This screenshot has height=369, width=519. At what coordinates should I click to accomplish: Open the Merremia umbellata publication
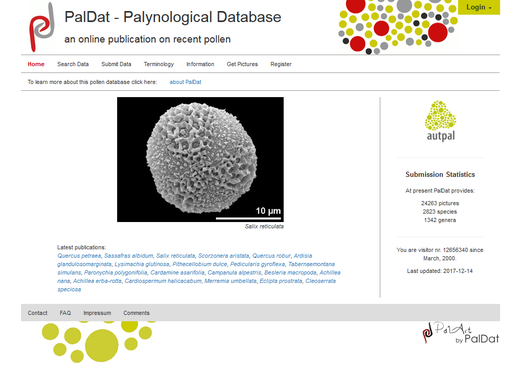(231, 281)
